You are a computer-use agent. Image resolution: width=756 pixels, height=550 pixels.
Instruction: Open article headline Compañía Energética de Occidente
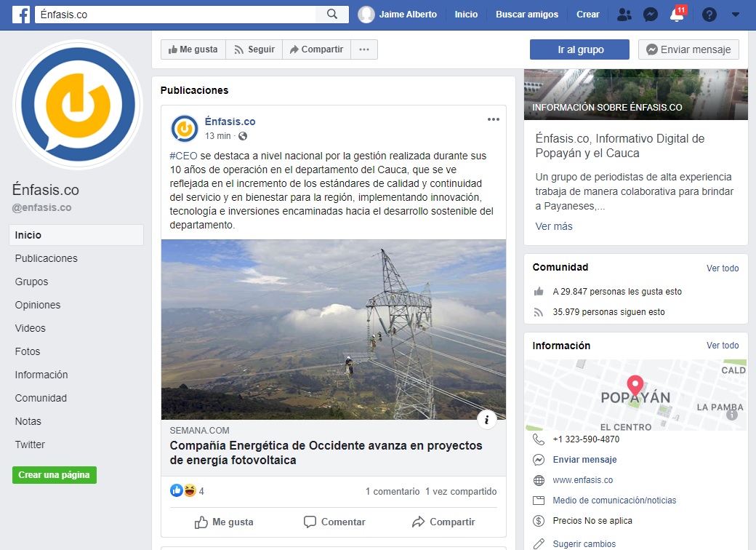click(x=326, y=453)
